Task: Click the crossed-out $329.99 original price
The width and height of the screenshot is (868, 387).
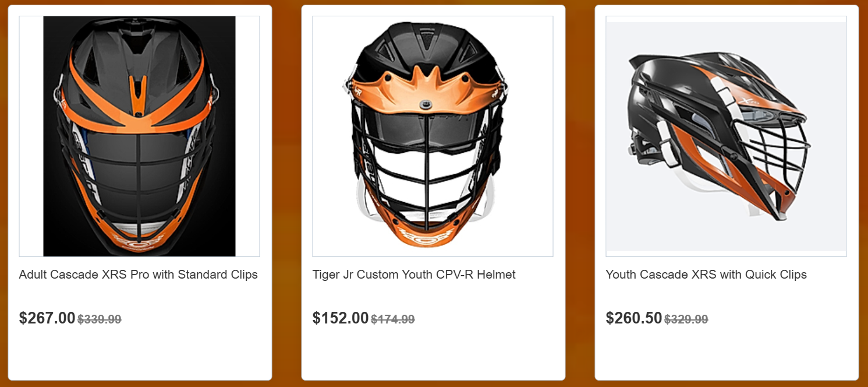Action: click(x=686, y=319)
